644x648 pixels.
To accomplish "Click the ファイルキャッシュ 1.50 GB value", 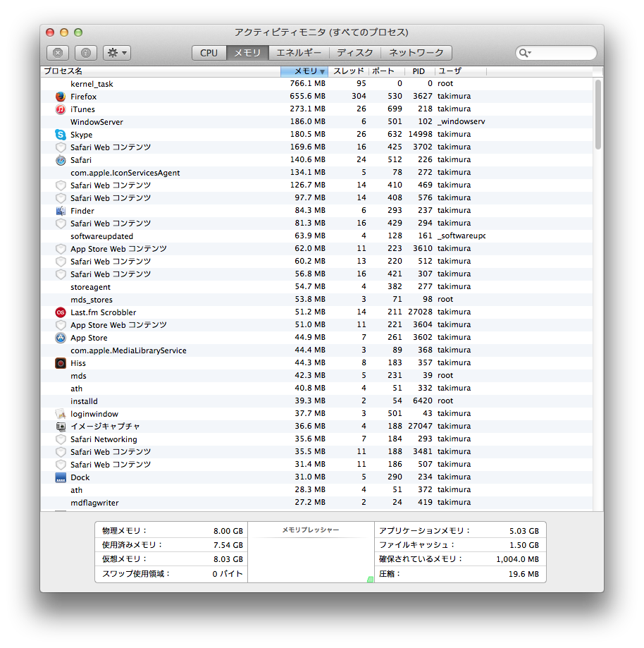I will pyautogui.click(x=524, y=545).
